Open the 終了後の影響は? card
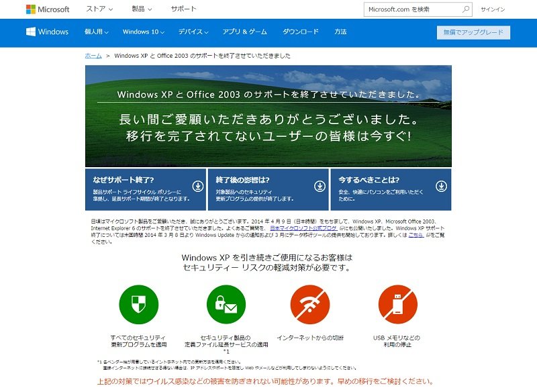Image resolution: width=537 pixels, height=392 pixels. click(x=268, y=189)
